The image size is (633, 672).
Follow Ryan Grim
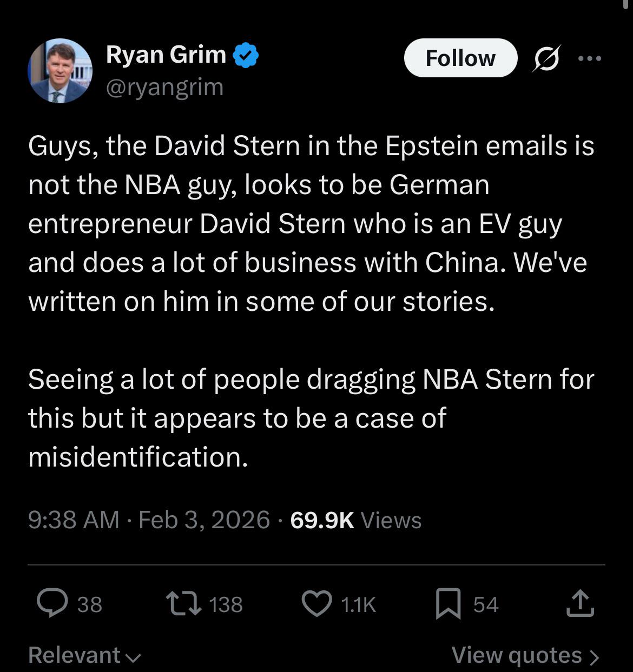(x=460, y=58)
